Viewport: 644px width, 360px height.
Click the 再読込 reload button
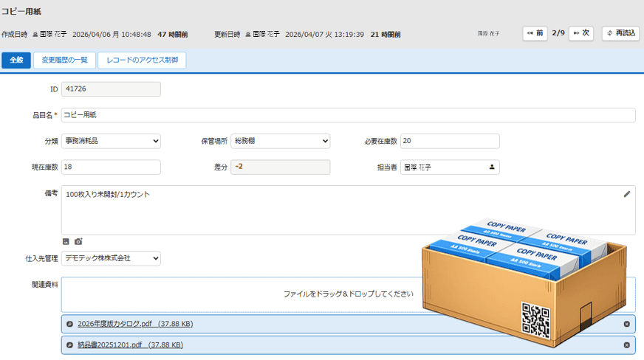click(620, 33)
